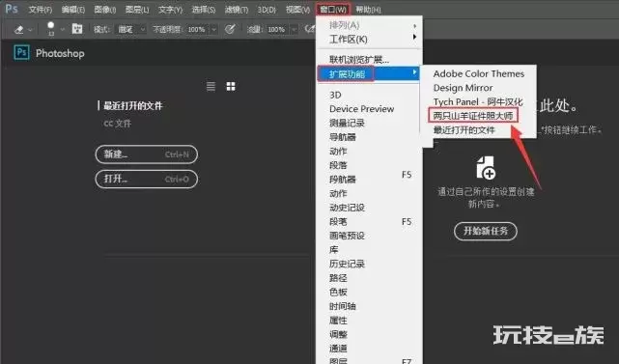Click the 开始新任务 button
The width and height of the screenshot is (619, 364).
click(486, 231)
